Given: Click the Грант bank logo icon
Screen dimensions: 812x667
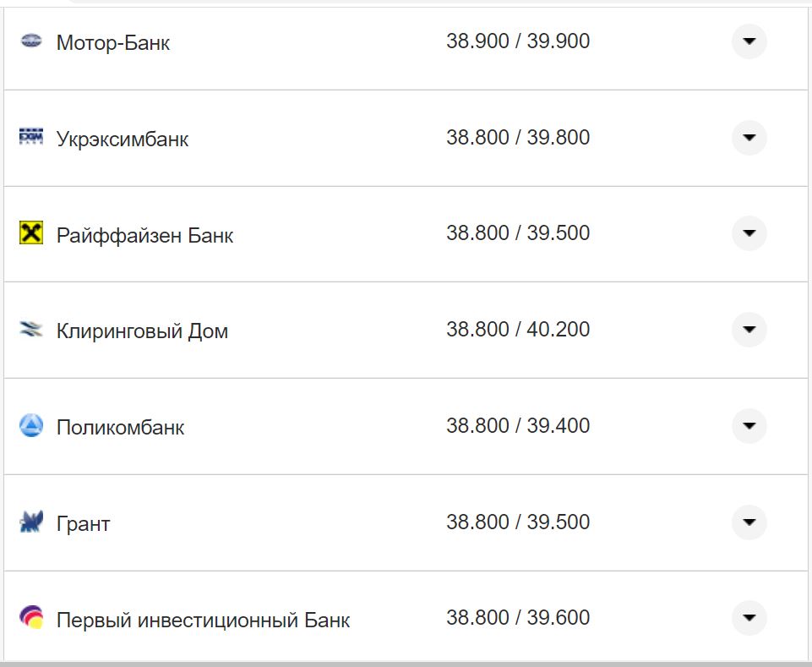Looking at the screenshot, I should click(x=31, y=522).
